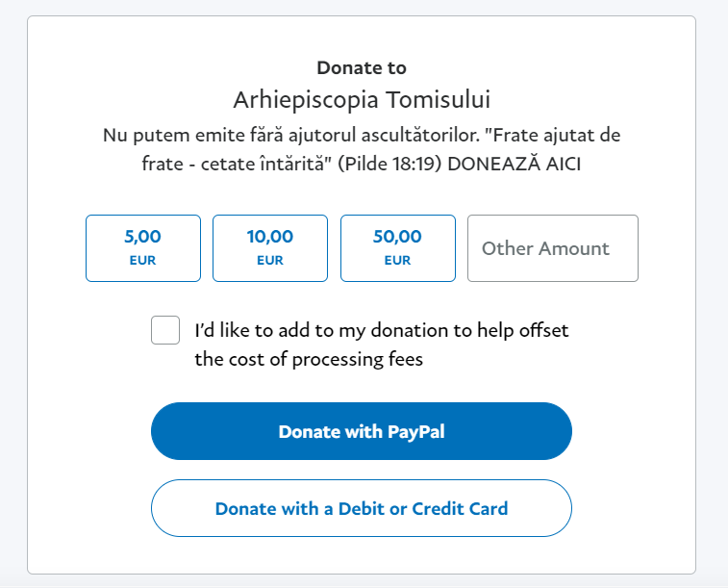
Task: Choose the 10,00 EUR donation amount
Action: click(x=270, y=247)
